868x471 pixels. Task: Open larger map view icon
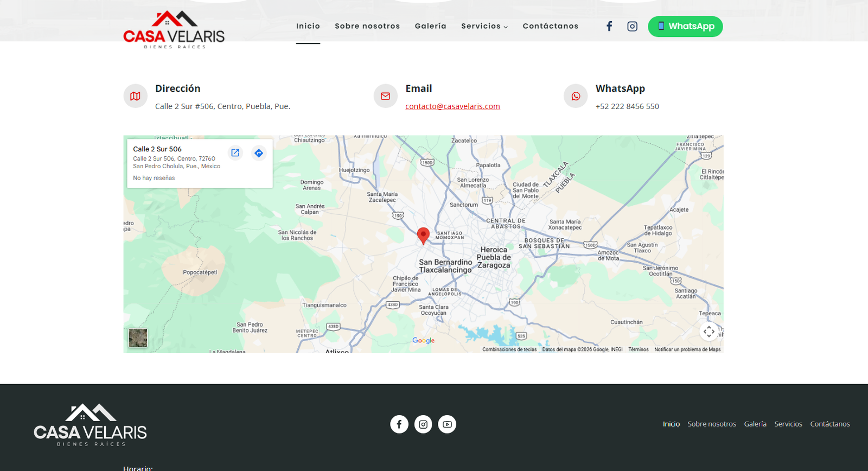(x=235, y=153)
